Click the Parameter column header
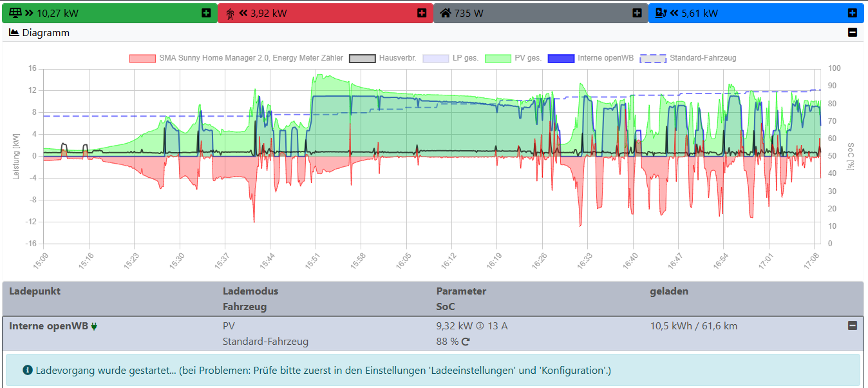This screenshot has width=868, height=388. tap(461, 291)
